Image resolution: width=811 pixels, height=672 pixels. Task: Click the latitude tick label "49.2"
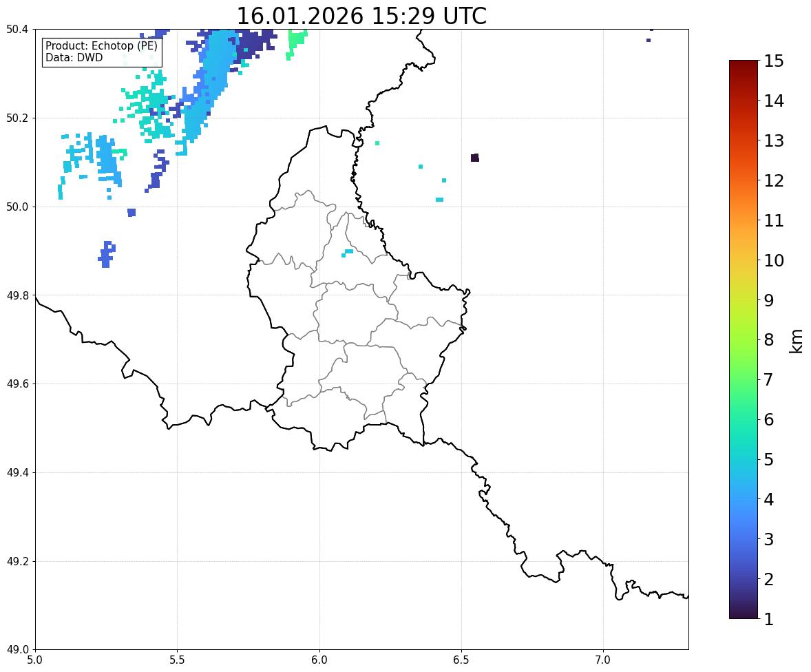(x=17, y=561)
